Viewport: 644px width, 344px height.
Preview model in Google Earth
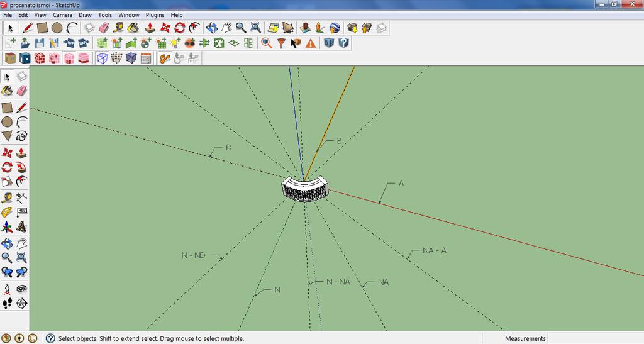tap(335, 28)
